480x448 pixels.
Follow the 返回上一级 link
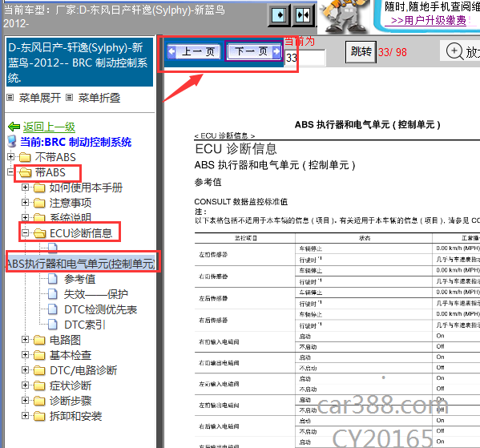tap(49, 127)
